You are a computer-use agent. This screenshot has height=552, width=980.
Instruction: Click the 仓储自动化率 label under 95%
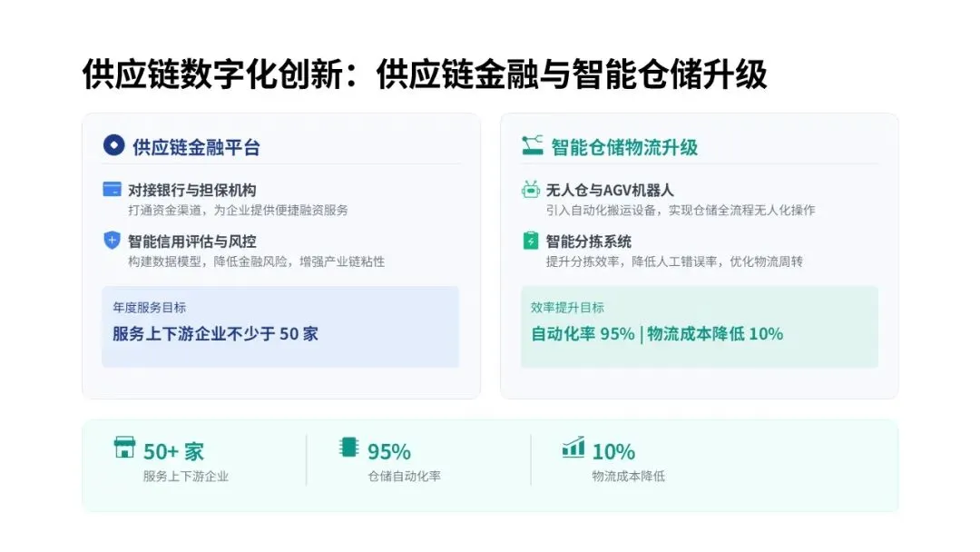pos(404,476)
